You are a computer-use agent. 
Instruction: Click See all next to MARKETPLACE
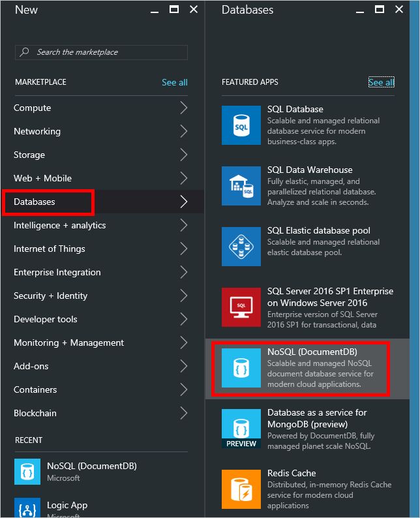click(175, 82)
